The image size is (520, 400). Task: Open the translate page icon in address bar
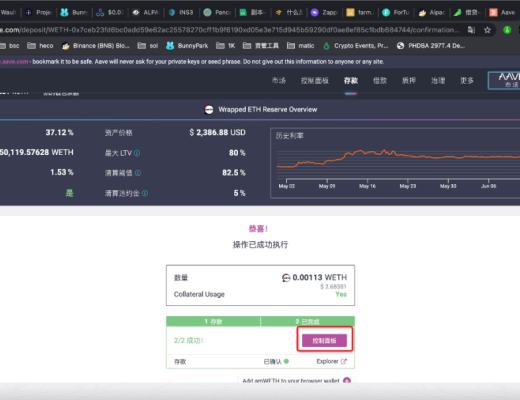(x=471, y=30)
